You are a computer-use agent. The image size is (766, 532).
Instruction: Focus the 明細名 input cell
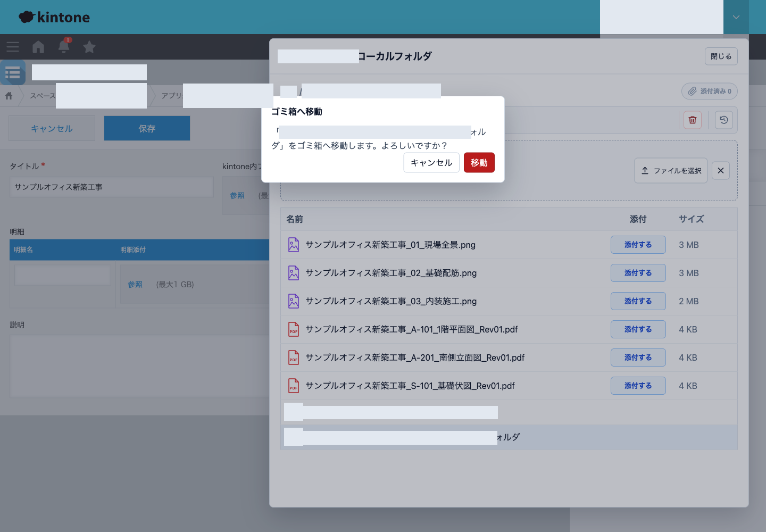pos(63,275)
